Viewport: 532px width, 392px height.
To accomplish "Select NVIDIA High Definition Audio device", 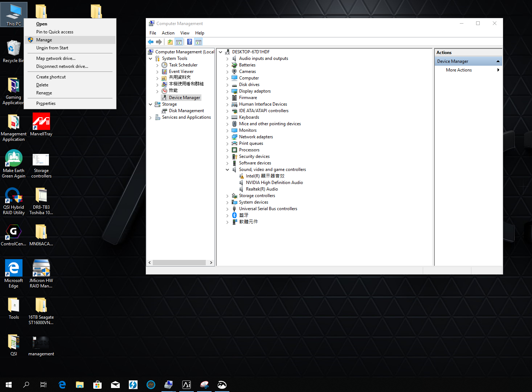I will [x=274, y=183].
